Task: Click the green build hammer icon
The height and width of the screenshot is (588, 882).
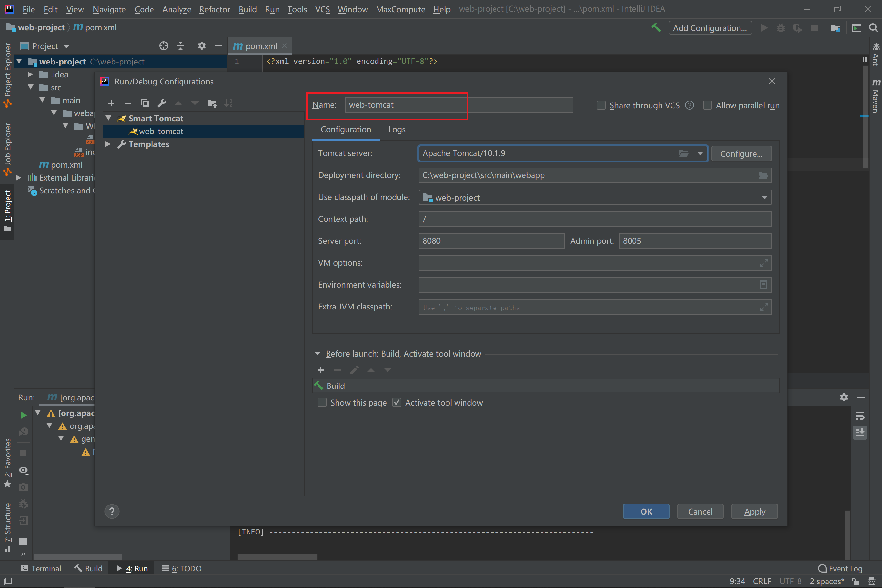Action: (656, 28)
